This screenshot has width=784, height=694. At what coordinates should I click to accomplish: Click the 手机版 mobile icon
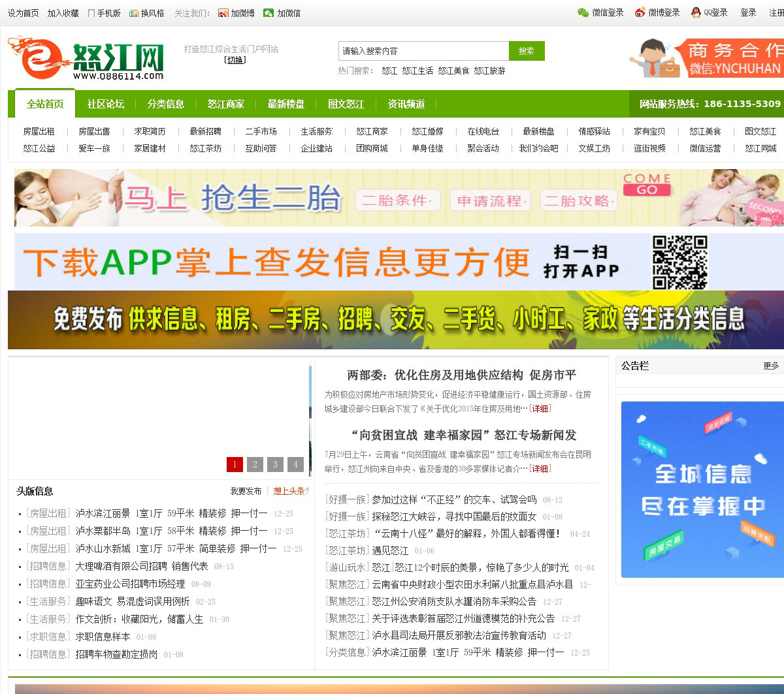pos(91,13)
